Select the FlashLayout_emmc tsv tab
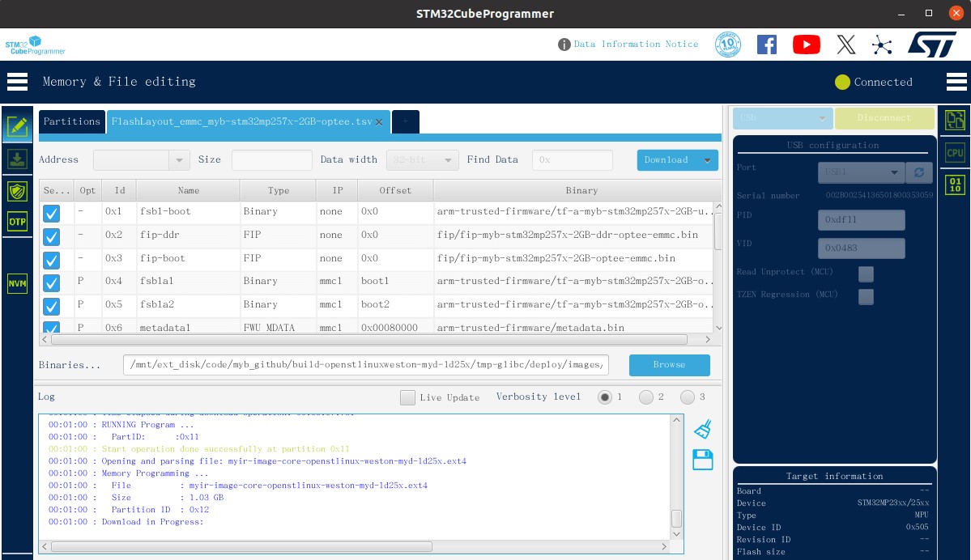This screenshot has height=560, width=971. pyautogui.click(x=241, y=121)
